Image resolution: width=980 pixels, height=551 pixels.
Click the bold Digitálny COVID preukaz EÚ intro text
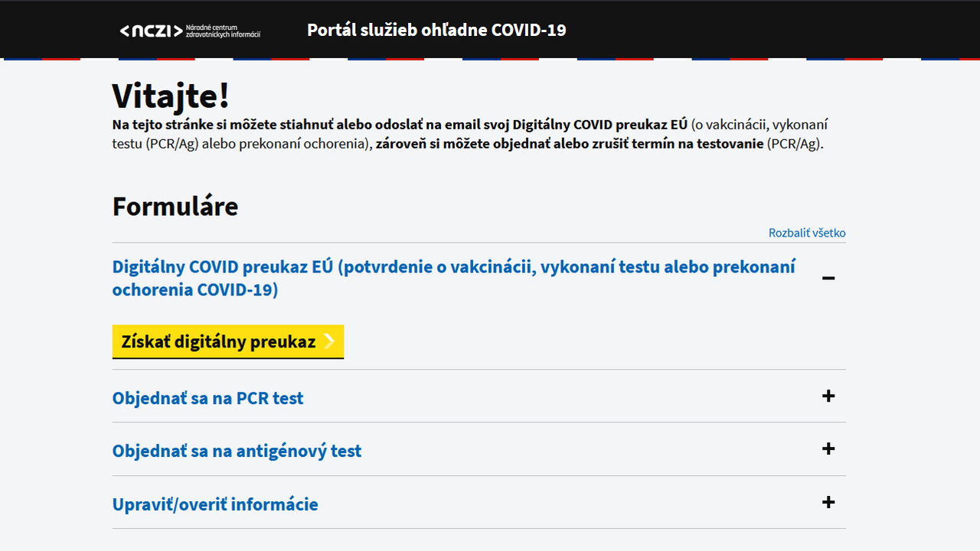pos(599,124)
